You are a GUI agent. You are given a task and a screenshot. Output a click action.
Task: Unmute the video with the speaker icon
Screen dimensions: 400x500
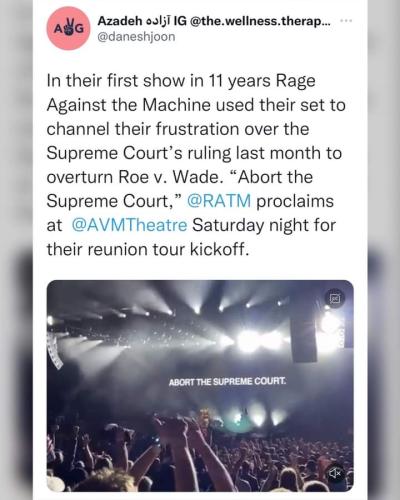335,472
